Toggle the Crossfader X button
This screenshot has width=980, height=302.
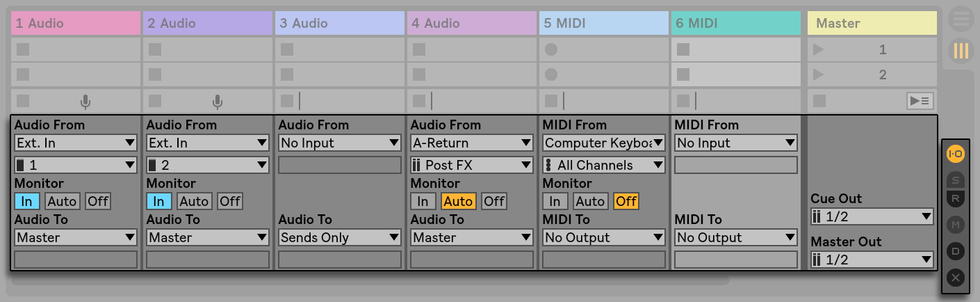coord(956,278)
